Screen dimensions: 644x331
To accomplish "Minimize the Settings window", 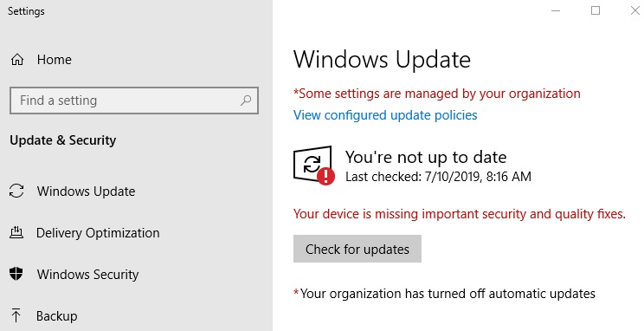I will click(x=556, y=10).
